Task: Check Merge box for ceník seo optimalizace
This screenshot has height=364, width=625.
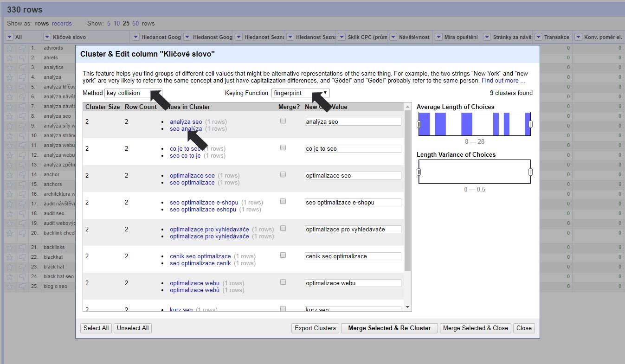Action: click(283, 255)
